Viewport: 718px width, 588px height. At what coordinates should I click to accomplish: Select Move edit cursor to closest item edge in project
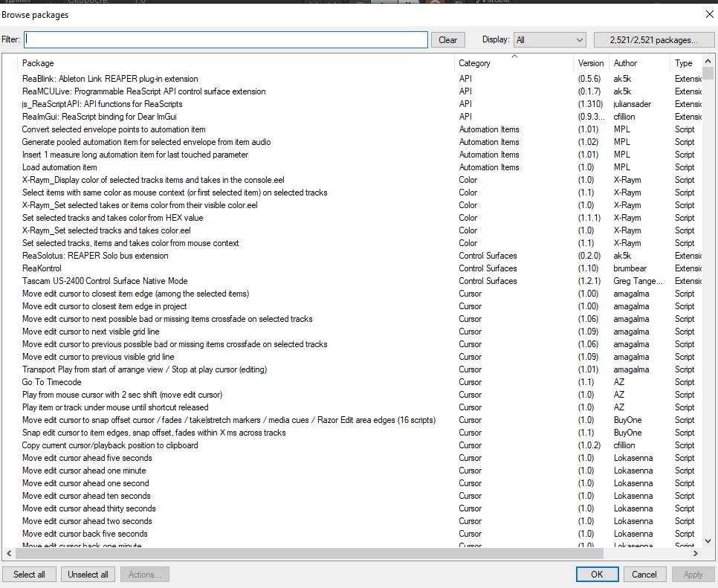104,306
